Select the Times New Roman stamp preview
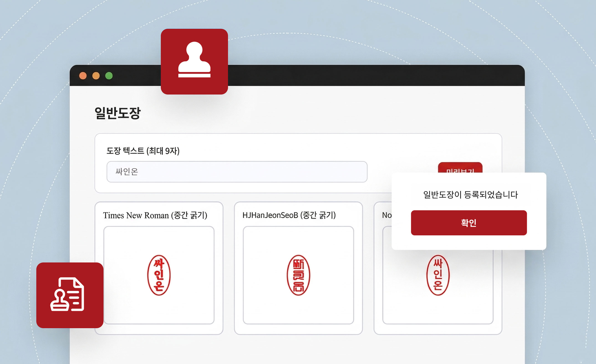596x364 pixels. click(x=159, y=275)
